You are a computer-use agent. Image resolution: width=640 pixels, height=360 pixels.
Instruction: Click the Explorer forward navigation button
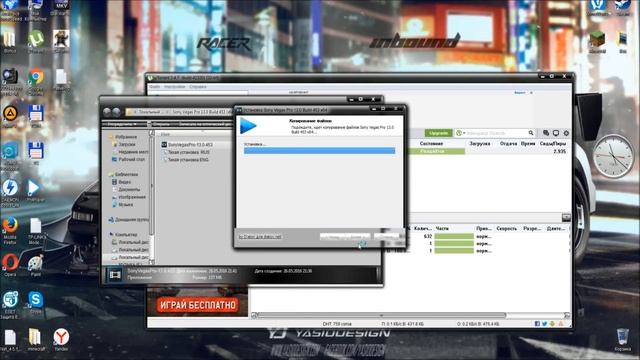(116, 111)
